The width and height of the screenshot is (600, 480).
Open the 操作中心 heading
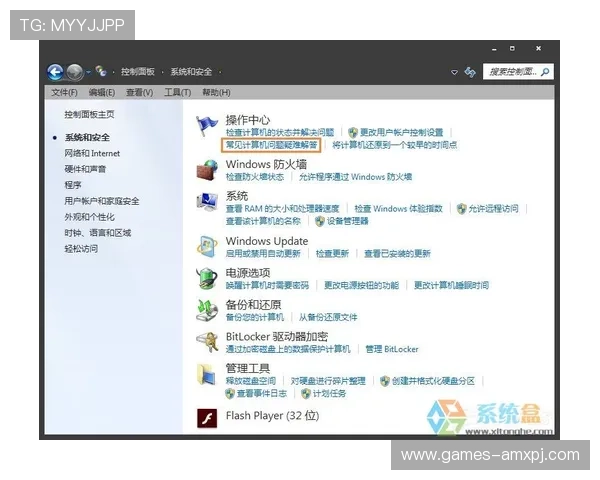click(x=248, y=120)
